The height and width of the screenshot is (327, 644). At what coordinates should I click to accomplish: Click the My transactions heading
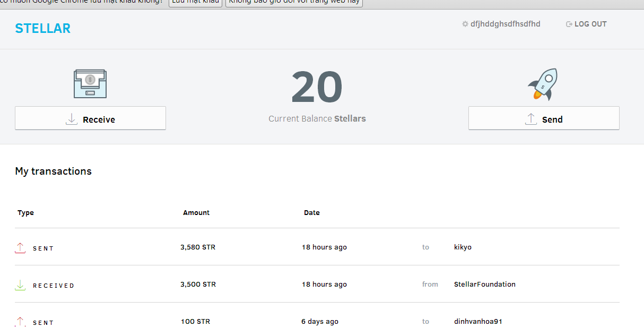click(53, 171)
